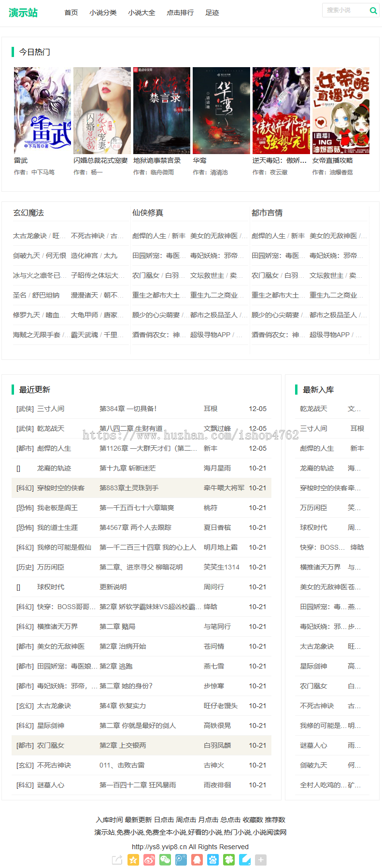Open the 足迹 navigation item
The image size is (382, 868).
[x=212, y=13]
